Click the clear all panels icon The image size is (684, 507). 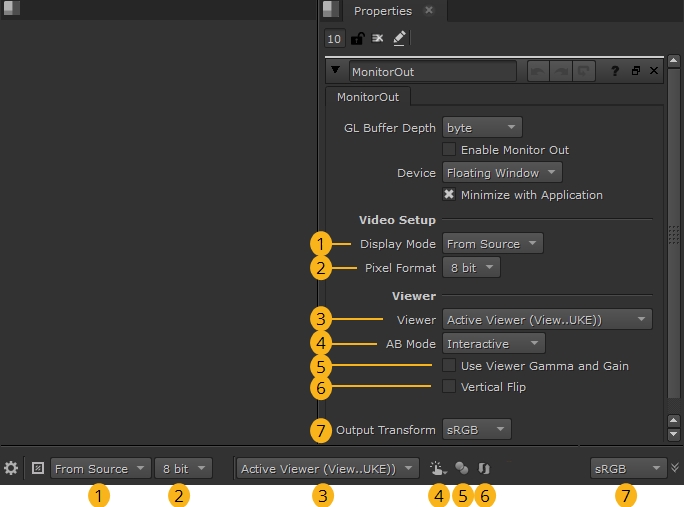[378, 39]
